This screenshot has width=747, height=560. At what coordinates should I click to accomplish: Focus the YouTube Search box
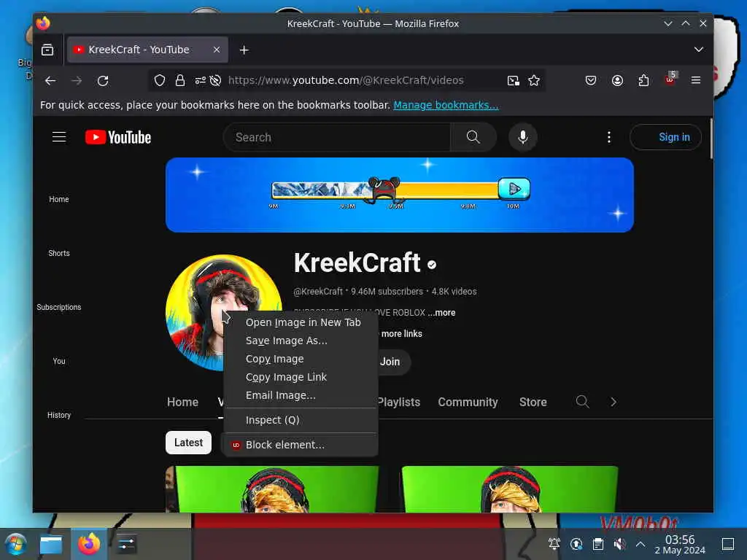coord(337,137)
